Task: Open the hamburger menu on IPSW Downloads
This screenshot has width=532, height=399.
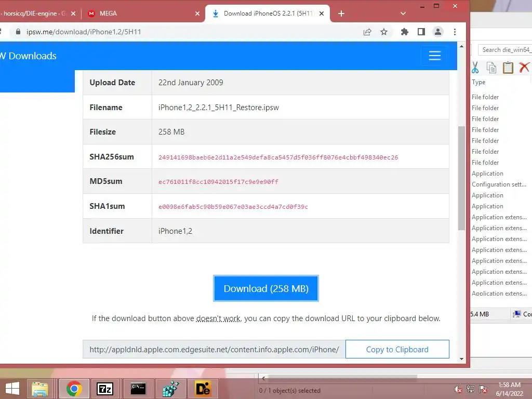Action: pos(435,56)
